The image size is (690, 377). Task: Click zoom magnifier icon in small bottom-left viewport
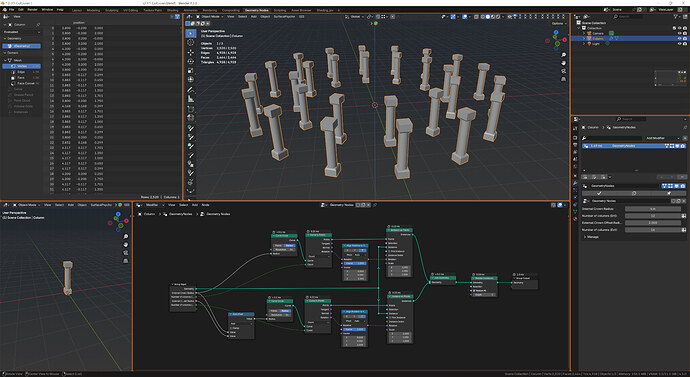pos(125,237)
